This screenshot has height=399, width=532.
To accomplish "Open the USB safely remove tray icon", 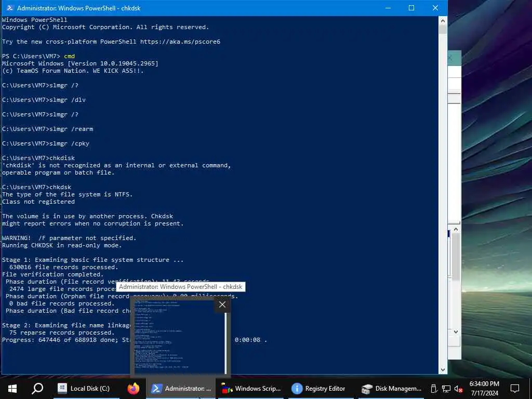I will [434, 389].
